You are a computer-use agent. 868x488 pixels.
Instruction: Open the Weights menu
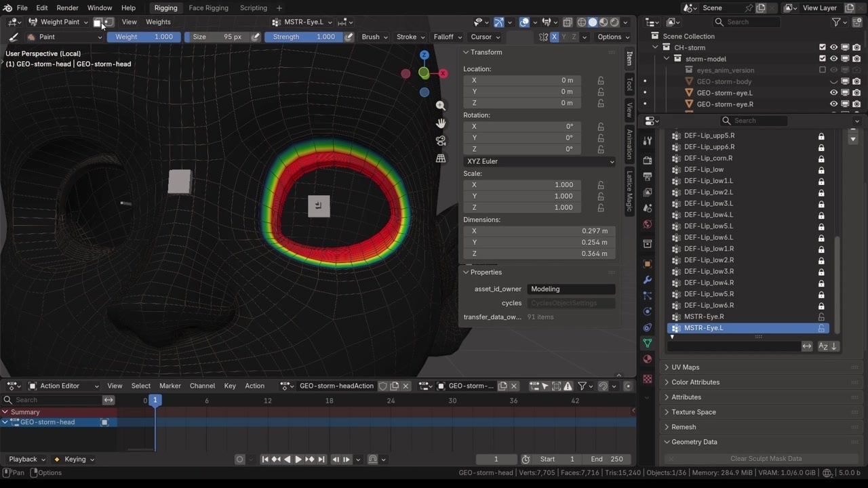click(x=158, y=22)
